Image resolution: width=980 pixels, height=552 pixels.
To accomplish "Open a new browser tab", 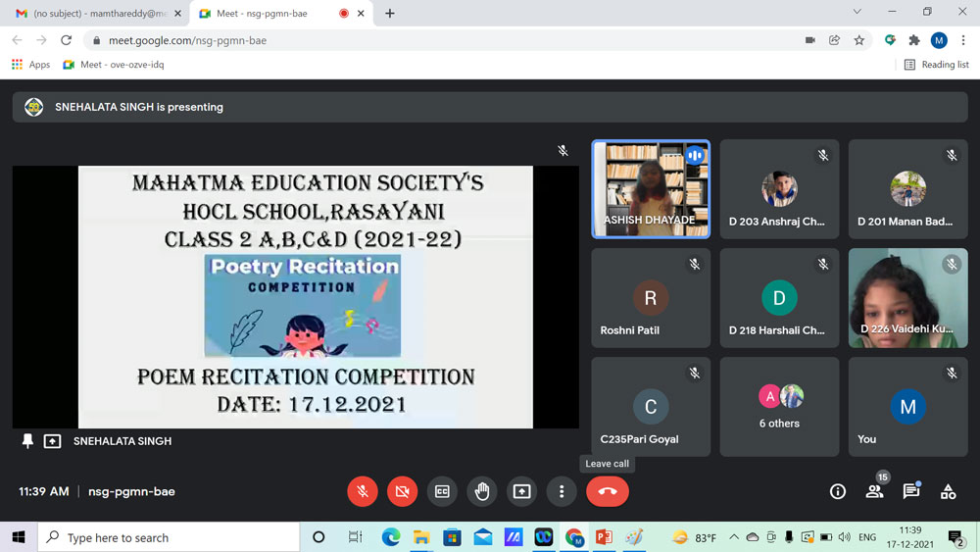I will [390, 14].
